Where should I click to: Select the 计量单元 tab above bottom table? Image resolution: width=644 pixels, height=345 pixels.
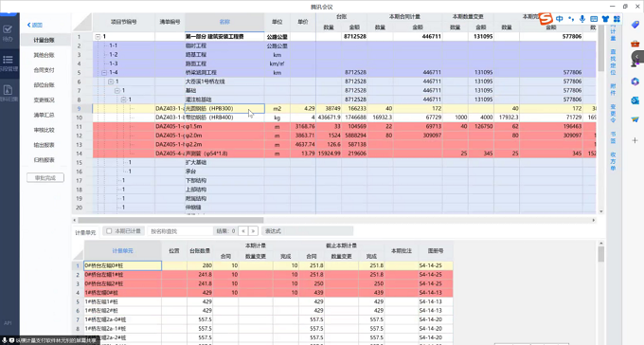coord(85,232)
